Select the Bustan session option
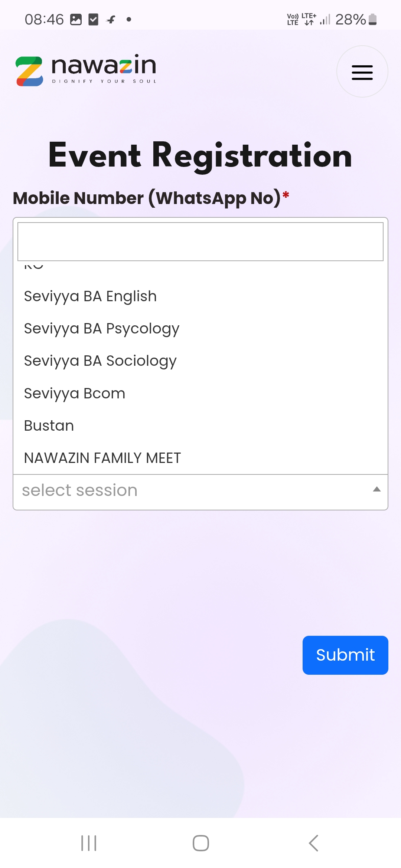401x868 pixels. (49, 426)
